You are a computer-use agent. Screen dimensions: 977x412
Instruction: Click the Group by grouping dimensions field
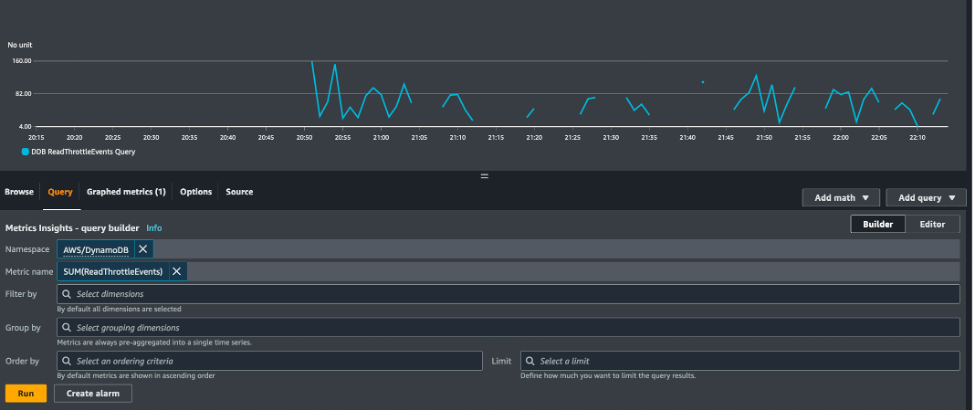[x=508, y=328]
